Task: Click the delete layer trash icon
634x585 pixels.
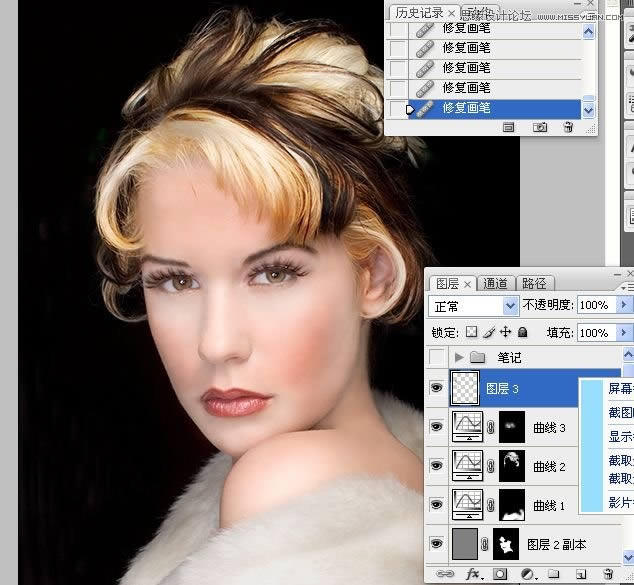Action: click(x=608, y=574)
